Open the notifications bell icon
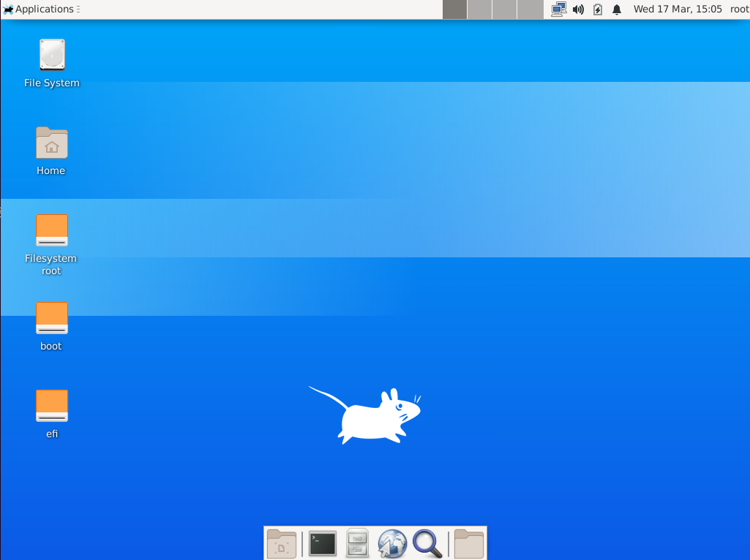This screenshot has height=560, width=750. [x=617, y=10]
